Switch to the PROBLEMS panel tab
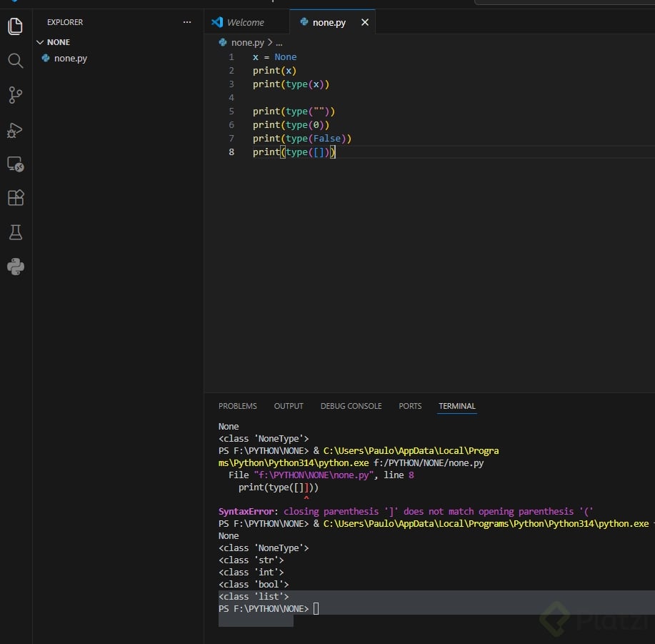 [237, 406]
